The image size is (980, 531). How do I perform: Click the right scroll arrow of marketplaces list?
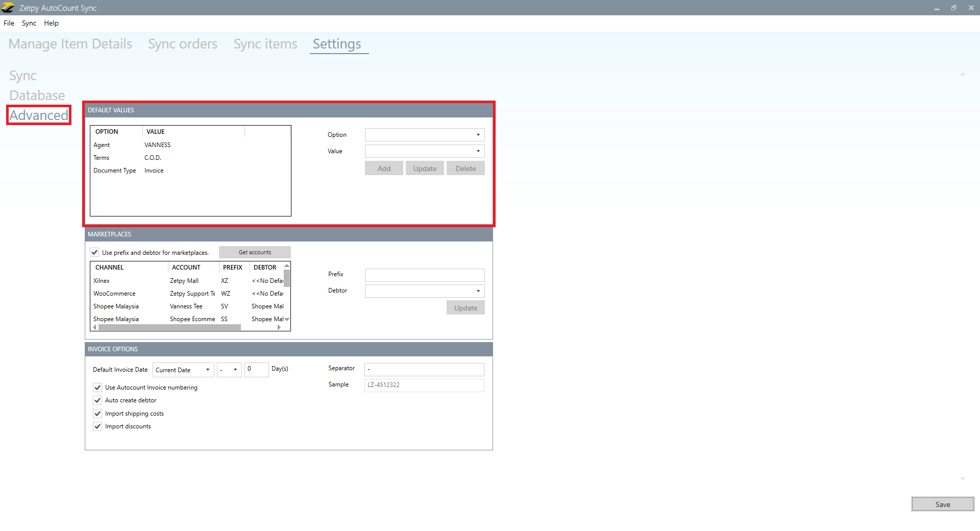coord(279,327)
